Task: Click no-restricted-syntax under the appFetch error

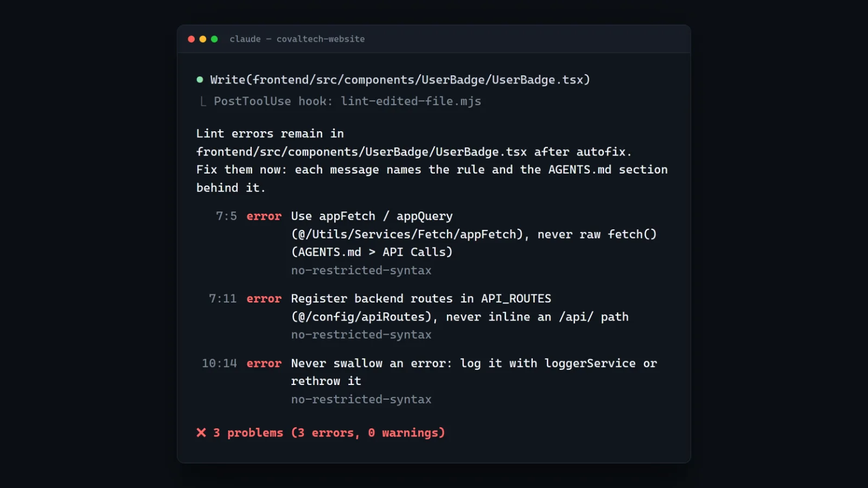Action: [x=361, y=270]
